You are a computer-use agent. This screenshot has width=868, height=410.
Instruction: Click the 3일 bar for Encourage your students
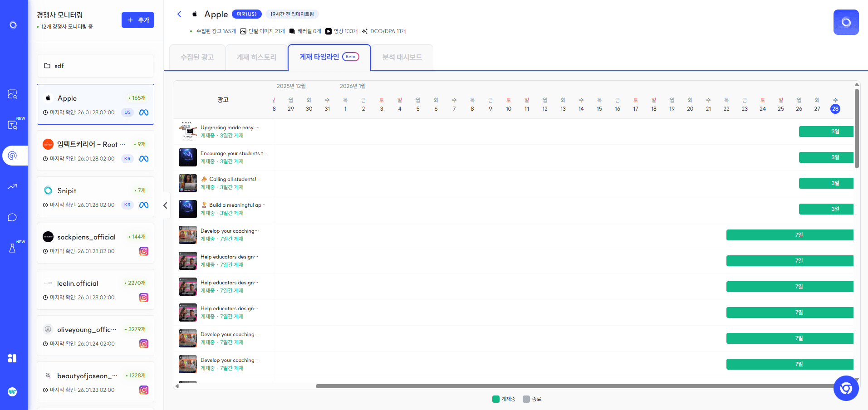coord(826,157)
